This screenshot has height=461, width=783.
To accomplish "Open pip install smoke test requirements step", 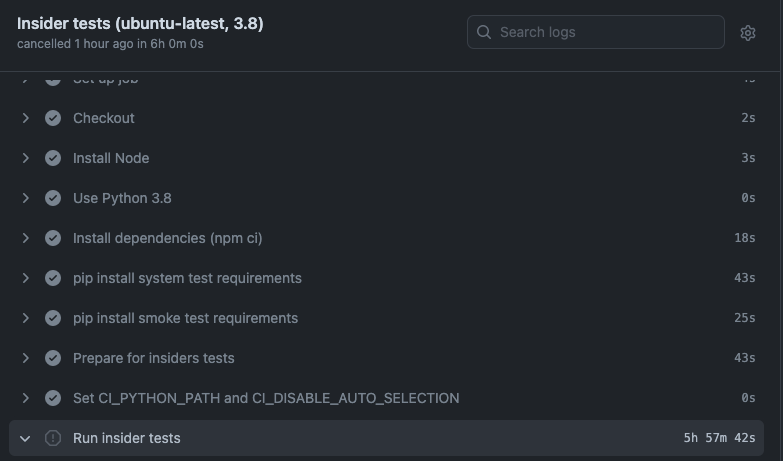I will 185,318.
